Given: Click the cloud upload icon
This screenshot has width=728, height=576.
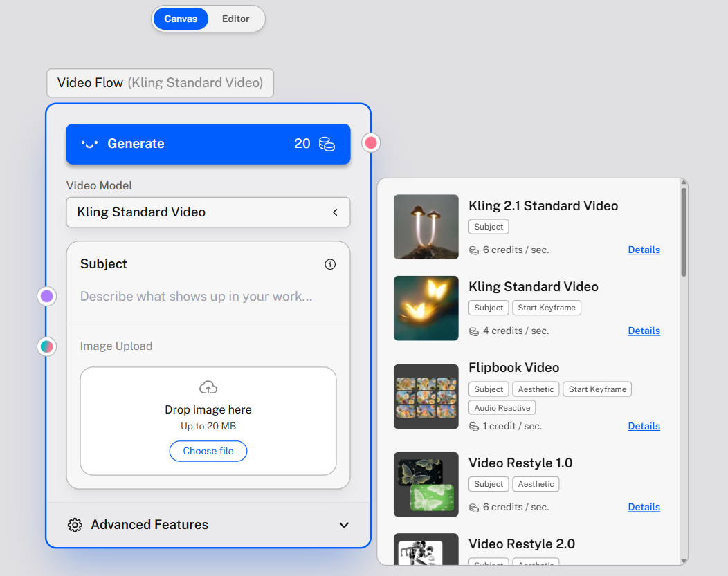Looking at the screenshot, I should [x=208, y=387].
